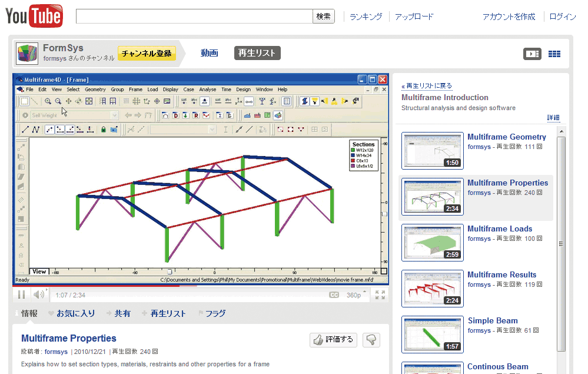
Task: Expand playlist 詳細 link
Action: pyautogui.click(x=553, y=118)
